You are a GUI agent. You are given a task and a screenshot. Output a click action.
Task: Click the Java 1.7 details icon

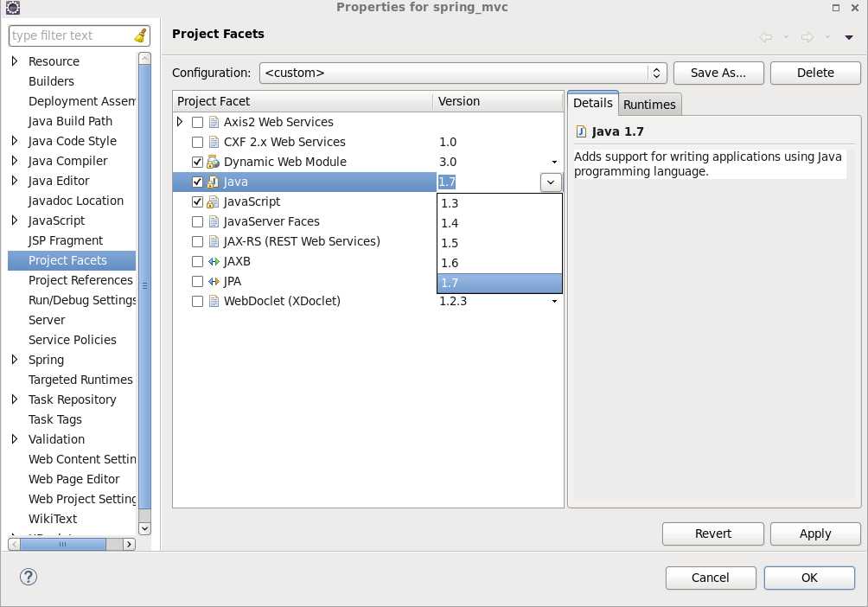[x=581, y=131]
